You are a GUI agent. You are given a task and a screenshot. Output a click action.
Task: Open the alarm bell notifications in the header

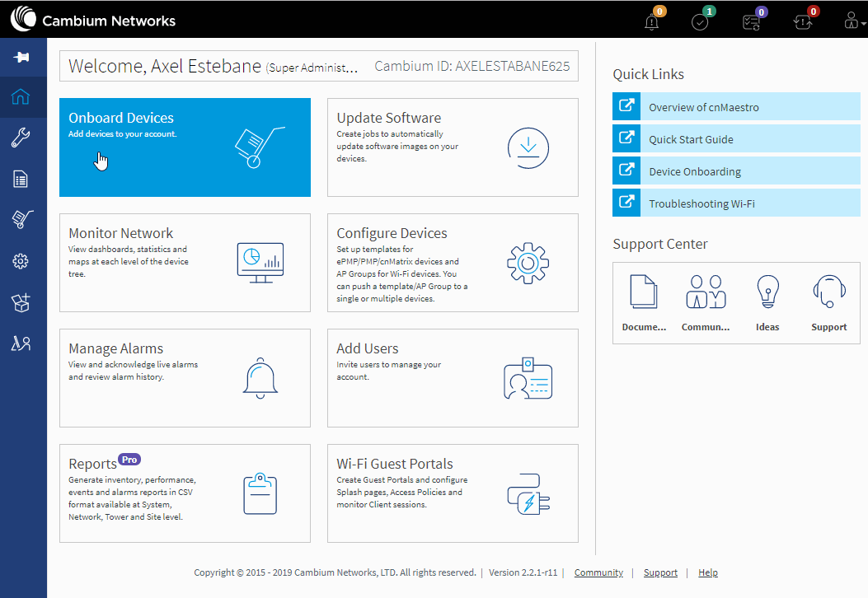coord(652,21)
